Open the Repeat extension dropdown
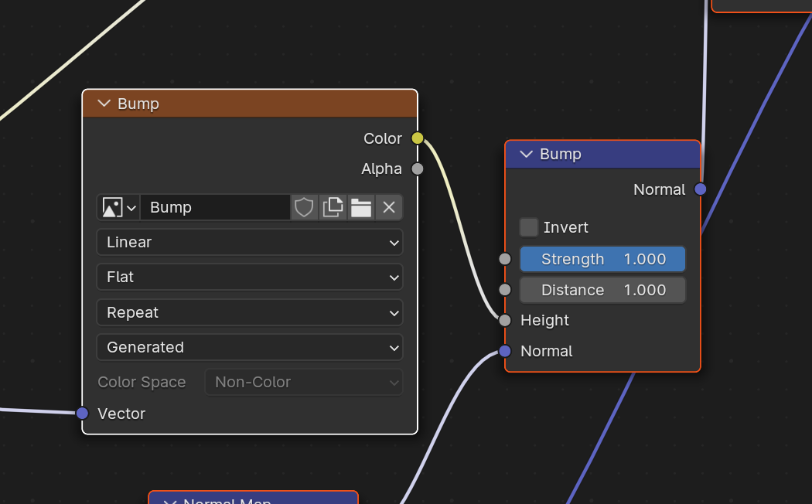Viewport: 812px width, 504px height. 250,312
